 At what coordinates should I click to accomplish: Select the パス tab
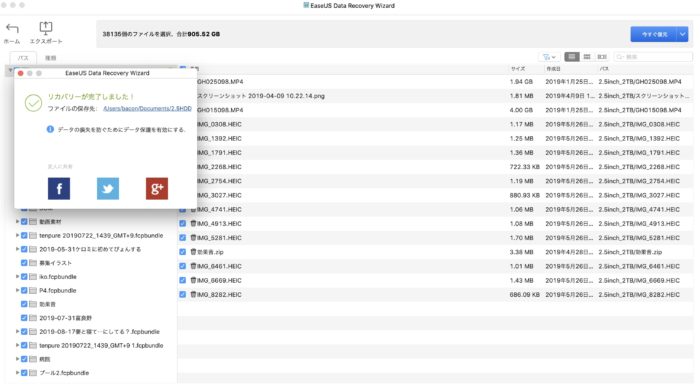(x=23, y=58)
